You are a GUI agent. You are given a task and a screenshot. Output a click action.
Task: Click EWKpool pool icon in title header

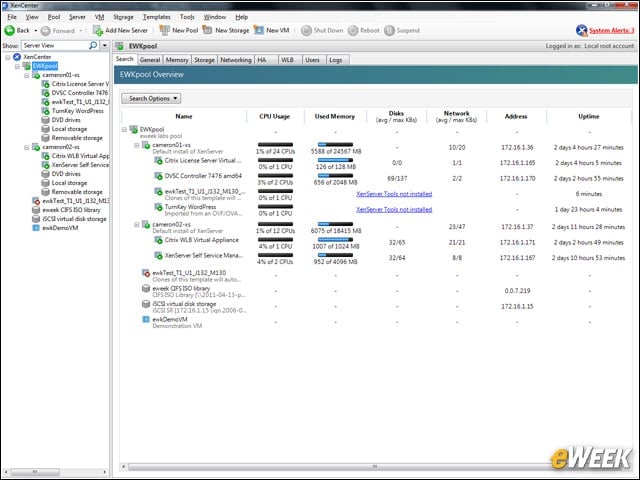click(x=120, y=46)
